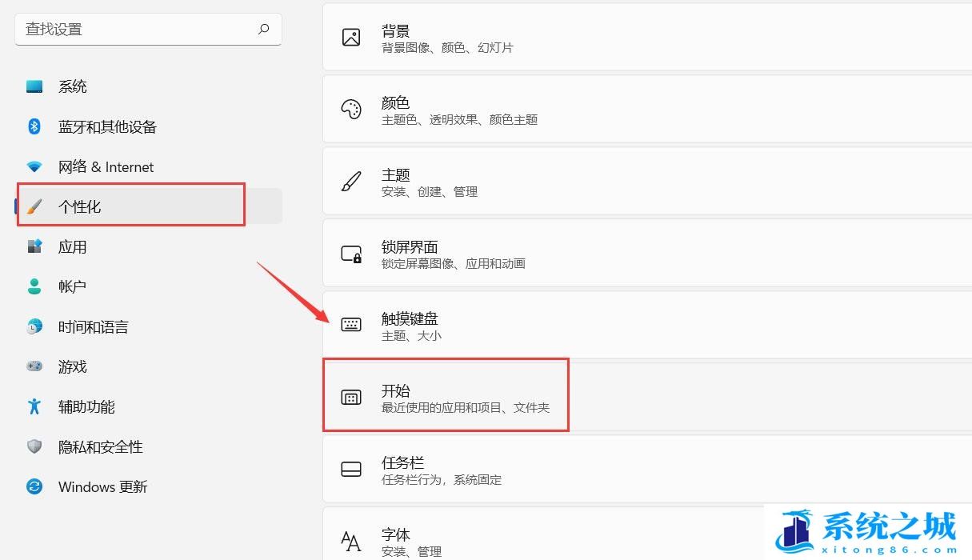Select 个性化 in the sidebar
This screenshot has width=972, height=560.
[x=80, y=206]
